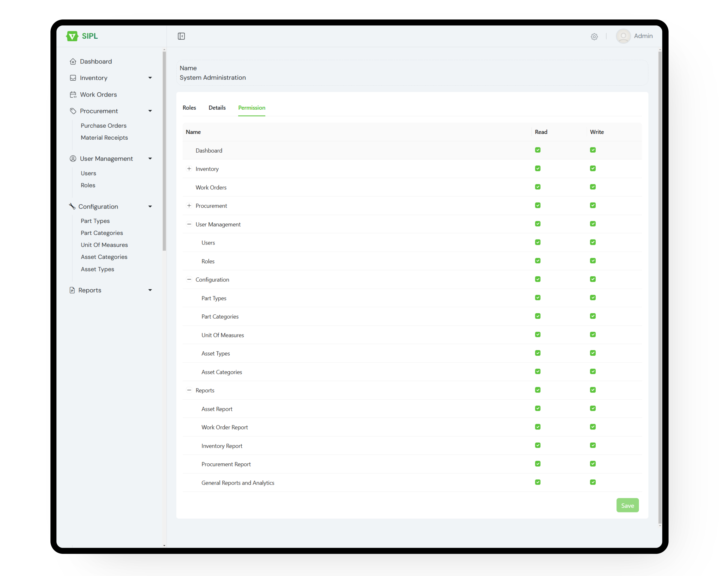Click the SIPL logo icon

[72, 36]
